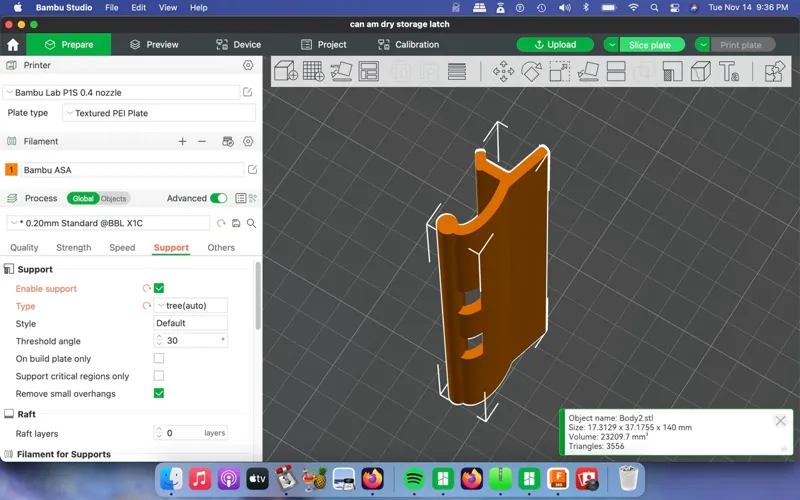
Task: Select the Support painting tool
Action: tap(672, 71)
